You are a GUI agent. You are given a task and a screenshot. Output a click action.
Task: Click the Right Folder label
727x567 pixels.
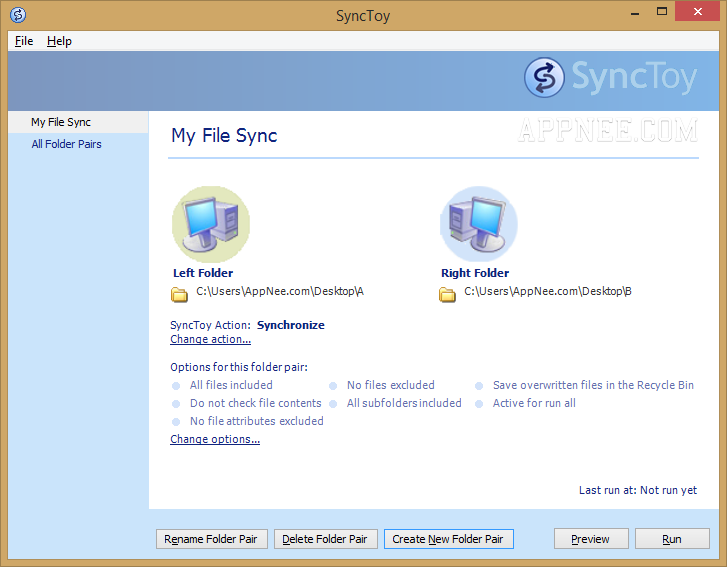tap(475, 273)
